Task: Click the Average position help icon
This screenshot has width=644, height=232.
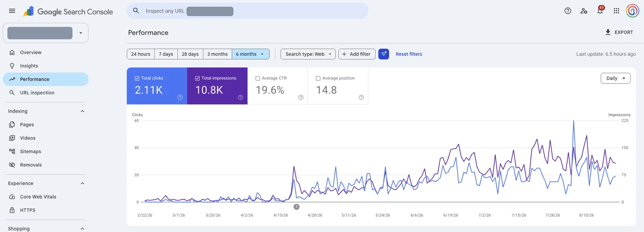Action: tap(361, 97)
